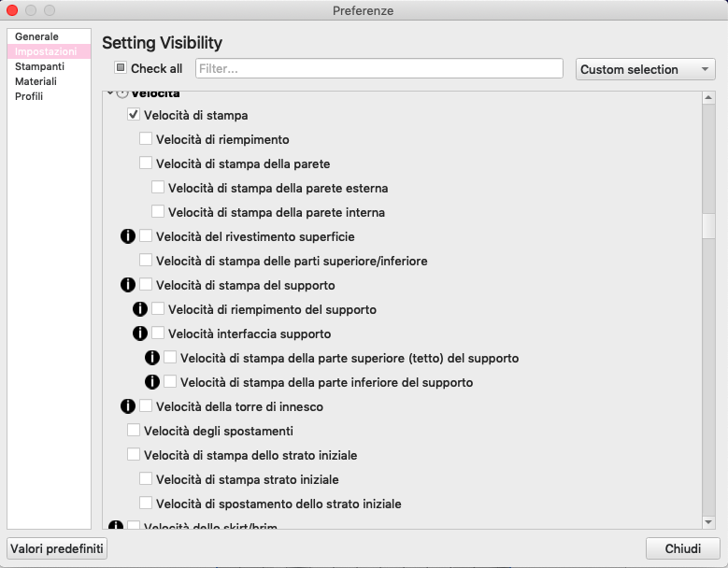Collapse the Velocità category arrow
The image size is (728, 568).
[x=110, y=93]
